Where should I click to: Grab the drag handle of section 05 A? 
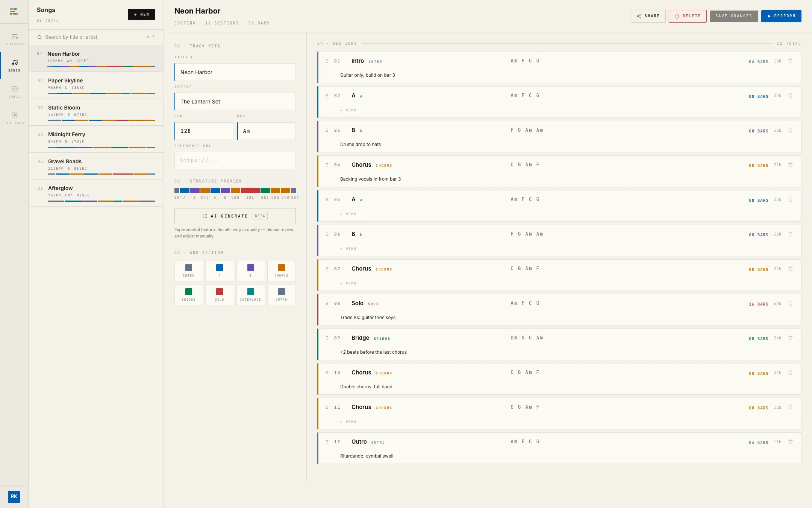(x=327, y=199)
